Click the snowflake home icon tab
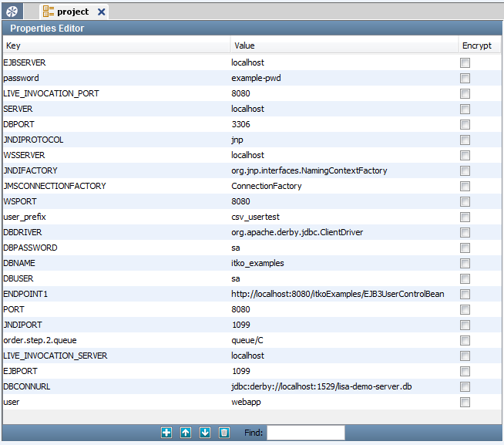This screenshot has width=504, height=445. click(12, 12)
